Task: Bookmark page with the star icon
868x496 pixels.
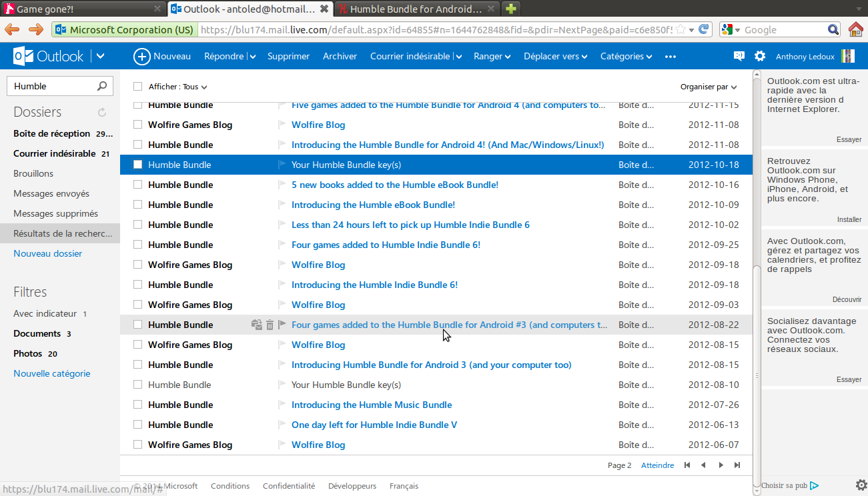Action: (680, 29)
